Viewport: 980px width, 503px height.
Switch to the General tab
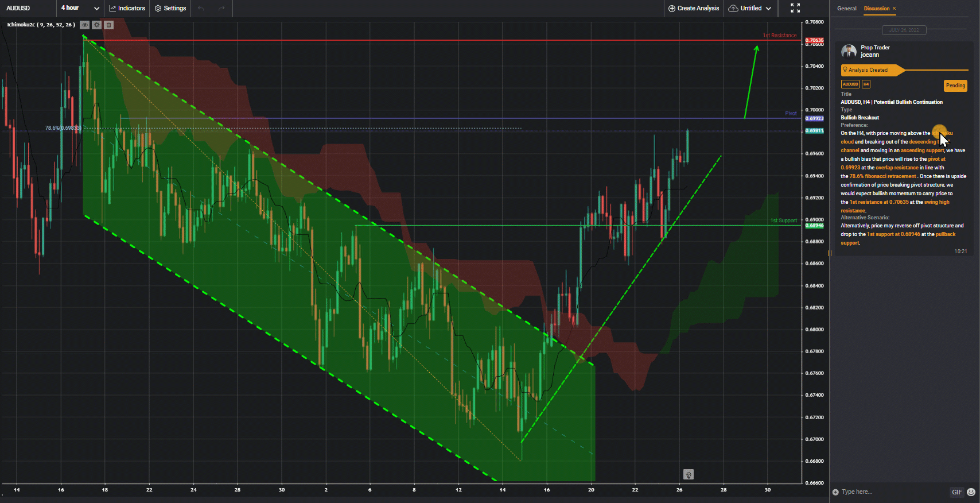846,9
